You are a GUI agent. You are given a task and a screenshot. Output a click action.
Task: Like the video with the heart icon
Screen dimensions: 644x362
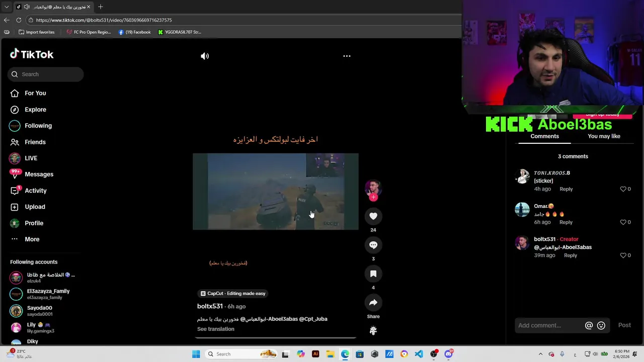(373, 216)
